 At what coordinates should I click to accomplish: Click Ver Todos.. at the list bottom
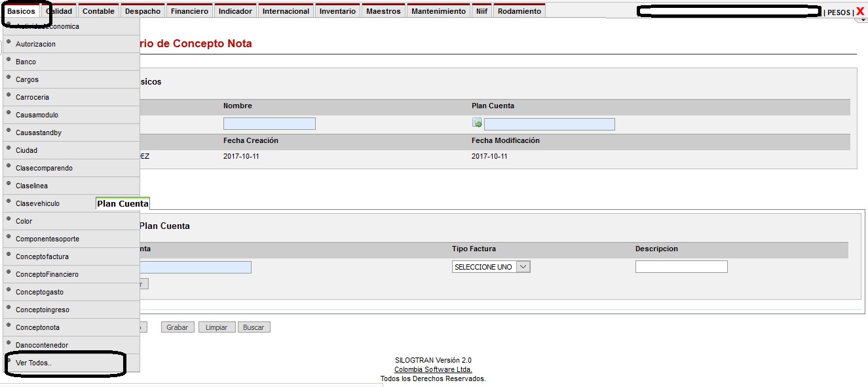[x=33, y=363]
